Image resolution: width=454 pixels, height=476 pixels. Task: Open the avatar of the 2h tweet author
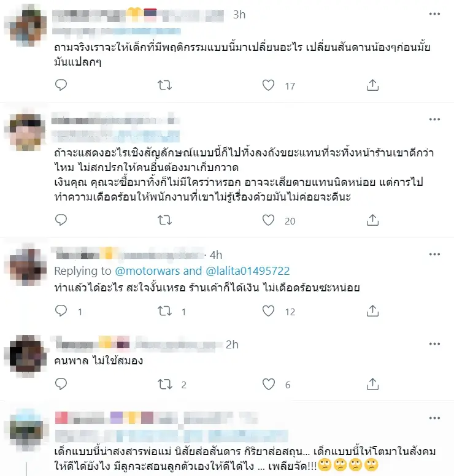(x=27, y=355)
